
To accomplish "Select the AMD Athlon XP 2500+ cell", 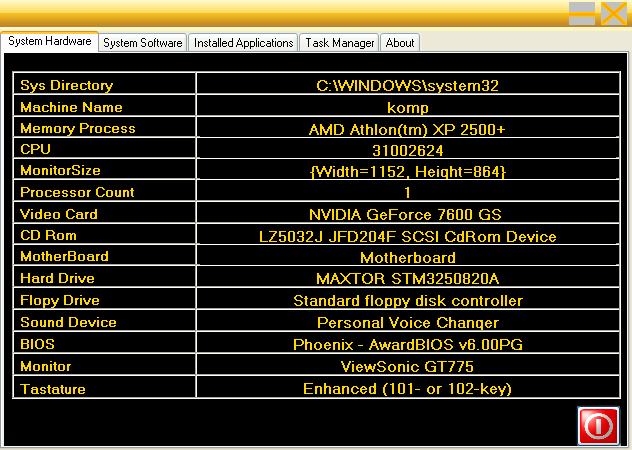I will [407, 129].
